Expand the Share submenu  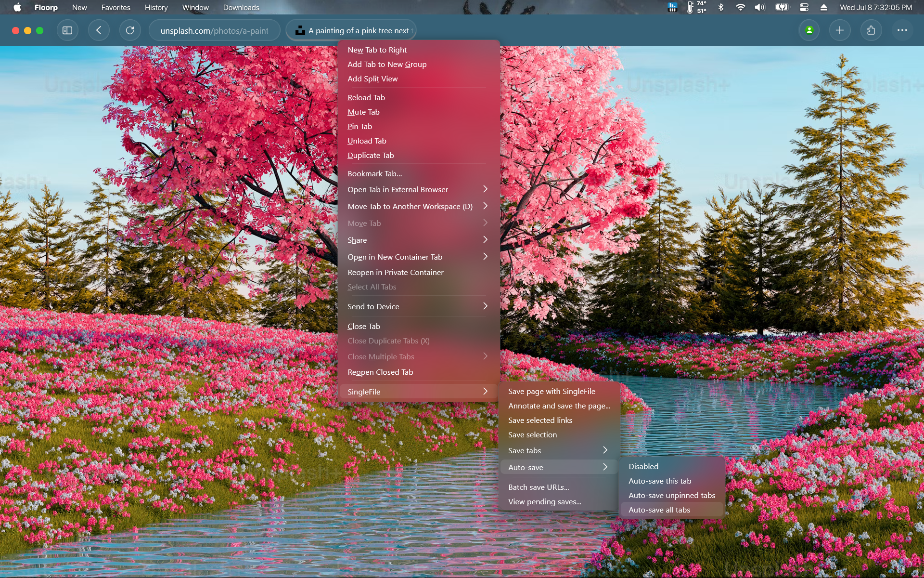419,240
